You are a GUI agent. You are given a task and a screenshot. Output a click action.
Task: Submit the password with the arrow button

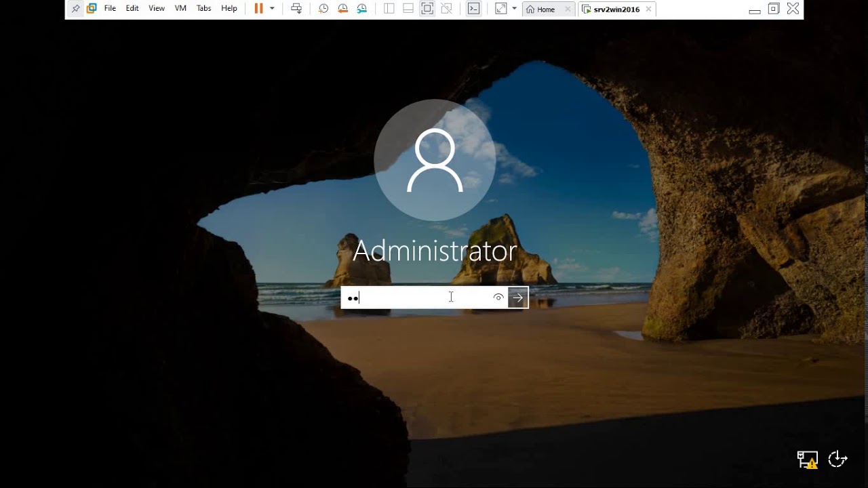[x=518, y=298]
